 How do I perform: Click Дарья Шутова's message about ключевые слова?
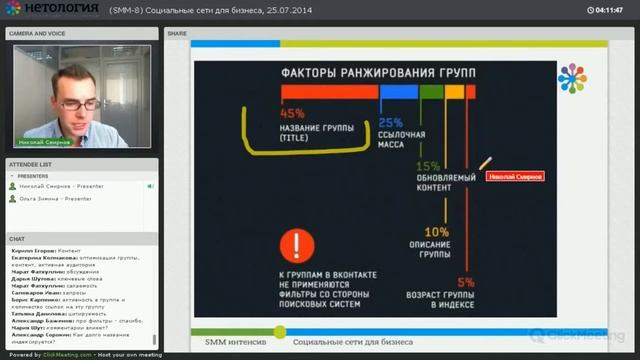[57, 279]
